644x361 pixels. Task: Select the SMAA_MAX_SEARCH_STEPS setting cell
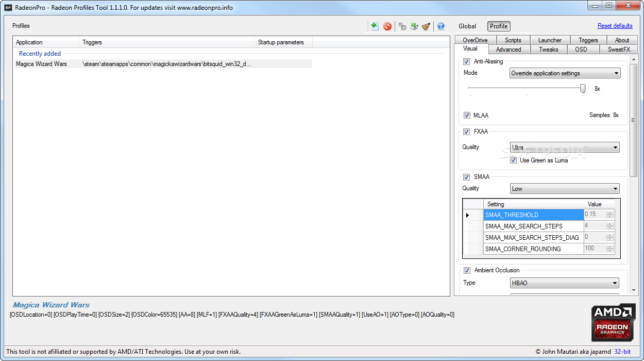coord(533,226)
